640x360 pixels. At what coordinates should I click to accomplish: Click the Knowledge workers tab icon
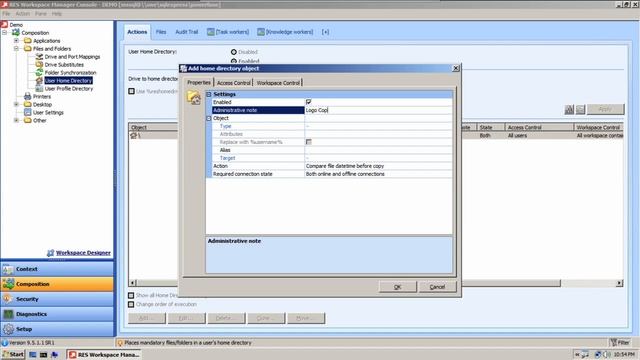(x=261, y=32)
